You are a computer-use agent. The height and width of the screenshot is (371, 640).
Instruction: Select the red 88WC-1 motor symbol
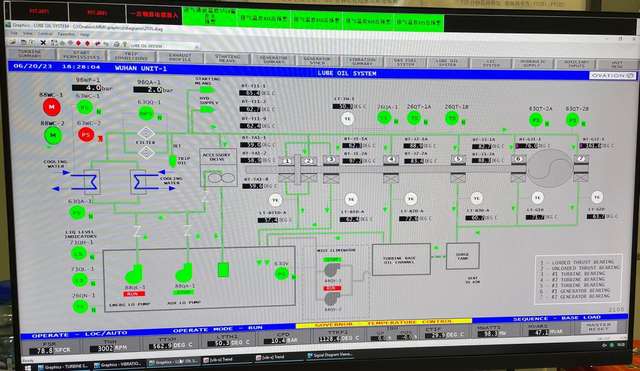point(52,107)
